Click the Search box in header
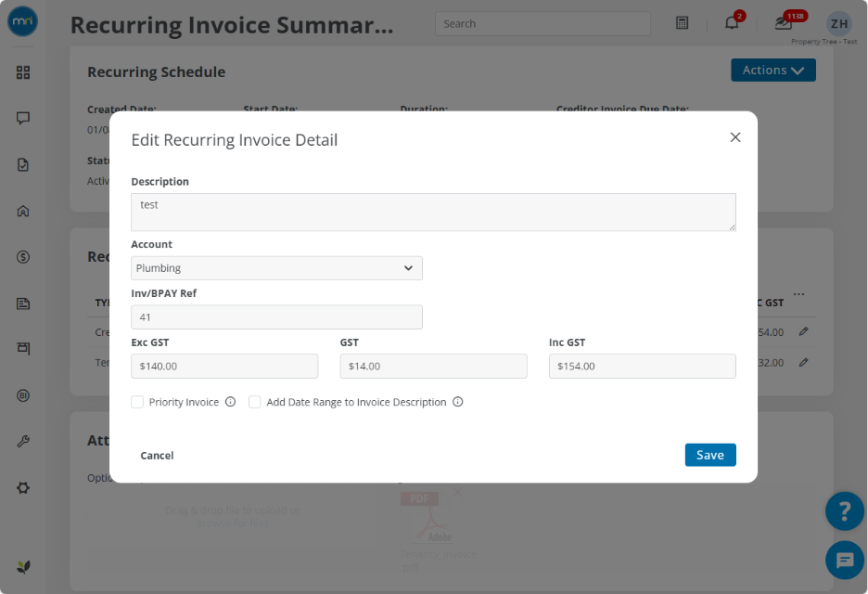Screen dimensions: 868x594 [542, 24]
